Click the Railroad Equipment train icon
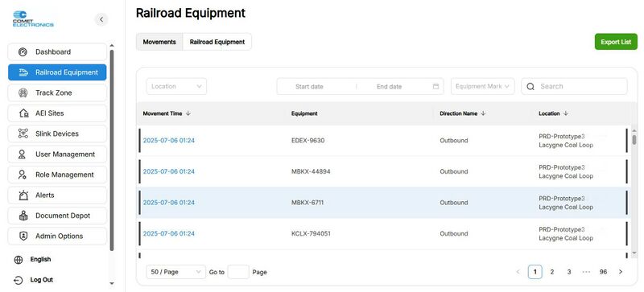The image size is (644, 292). tap(24, 72)
